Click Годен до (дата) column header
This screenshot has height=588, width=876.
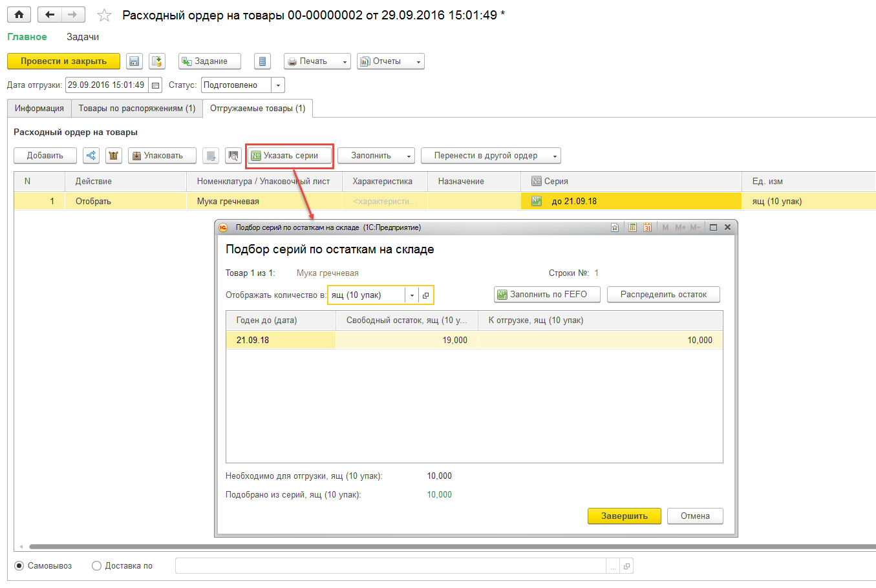pyautogui.click(x=281, y=320)
